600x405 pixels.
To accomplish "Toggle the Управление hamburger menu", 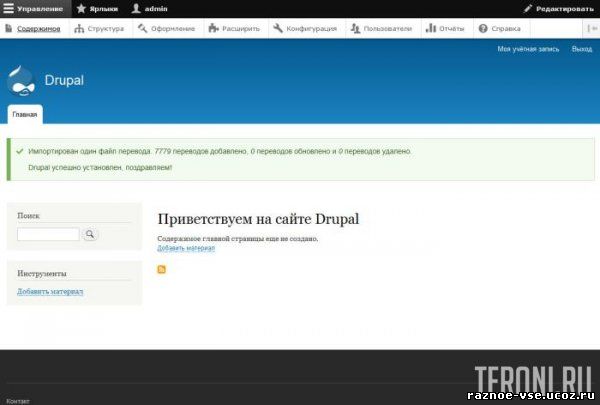I will point(34,8).
